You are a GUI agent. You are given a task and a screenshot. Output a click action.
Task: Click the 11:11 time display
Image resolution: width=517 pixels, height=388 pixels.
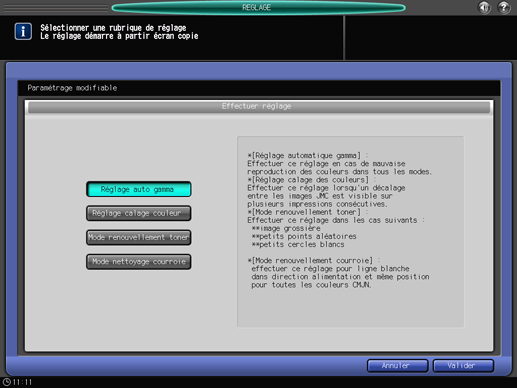22,382
